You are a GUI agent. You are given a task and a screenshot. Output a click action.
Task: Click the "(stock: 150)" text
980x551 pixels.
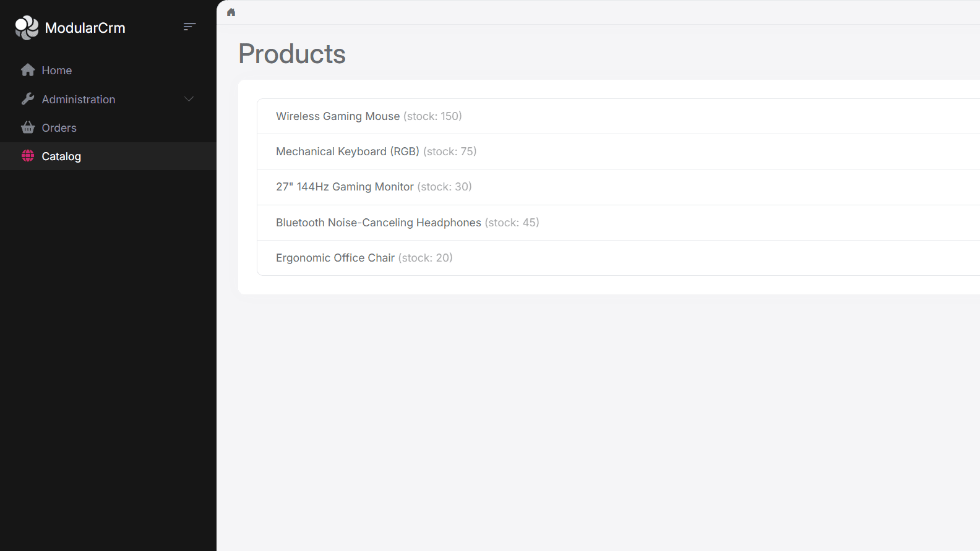432,116
